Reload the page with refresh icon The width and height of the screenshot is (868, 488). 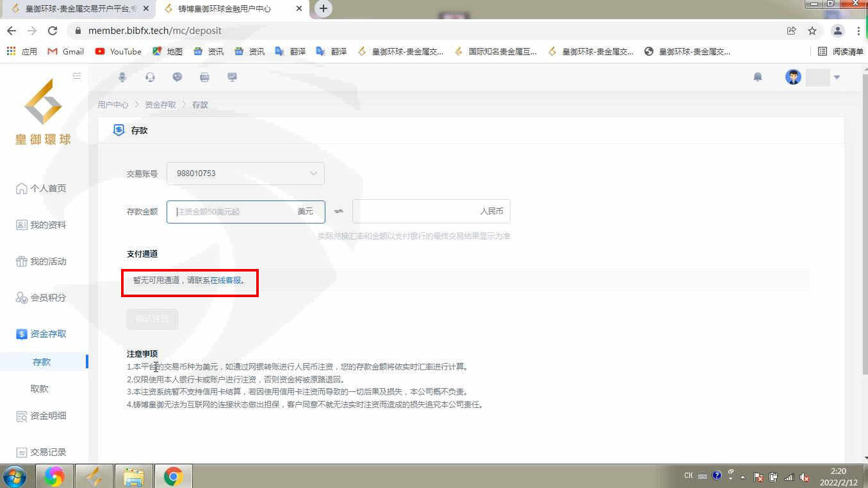tap(53, 31)
